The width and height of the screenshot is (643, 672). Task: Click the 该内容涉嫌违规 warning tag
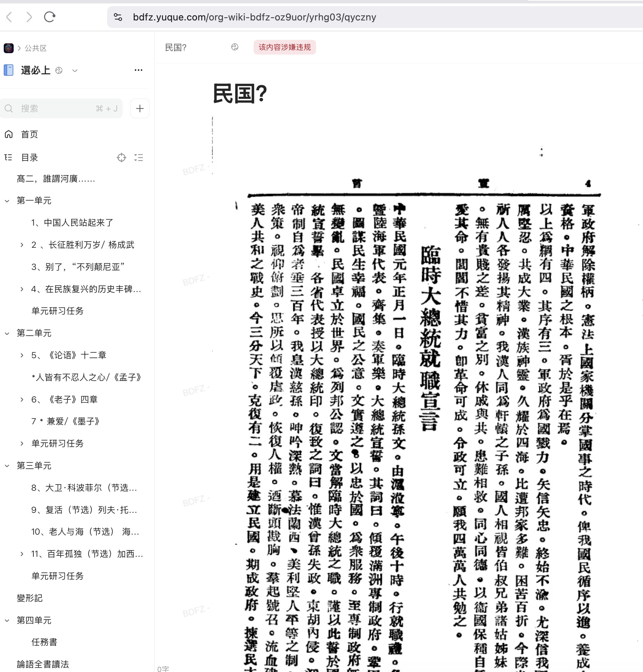pos(284,47)
